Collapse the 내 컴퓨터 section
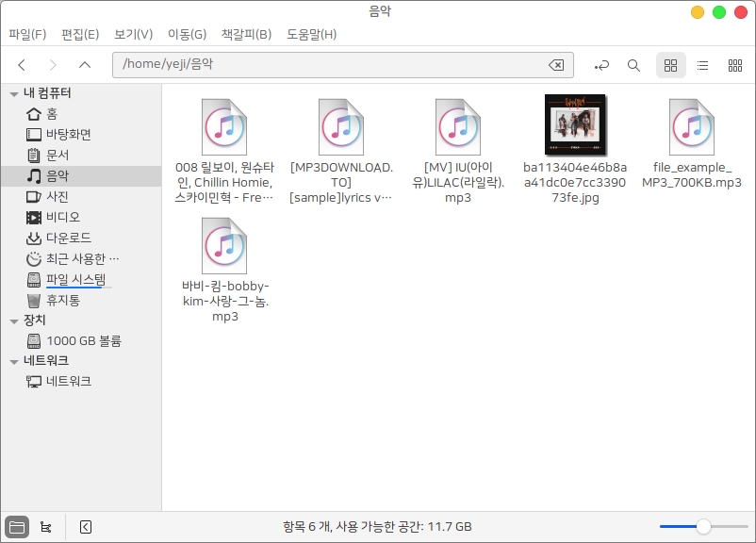Screen dimensions: 756x543 pyautogui.click(x=13, y=93)
